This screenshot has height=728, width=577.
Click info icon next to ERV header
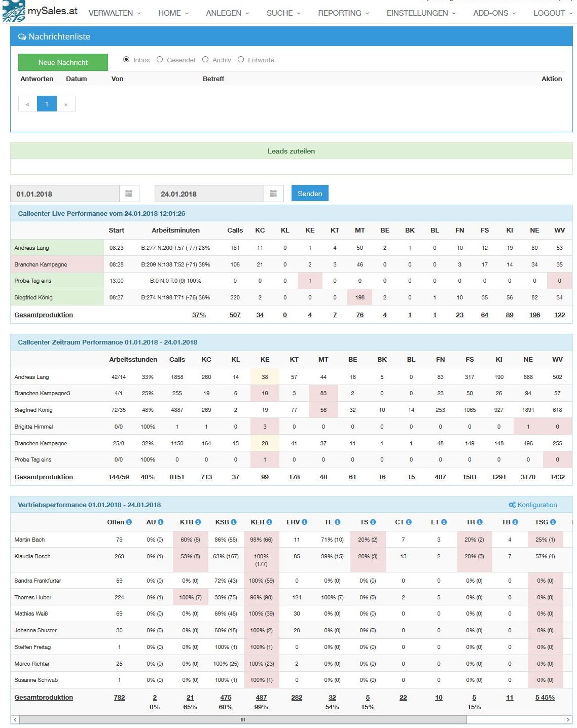tap(304, 522)
